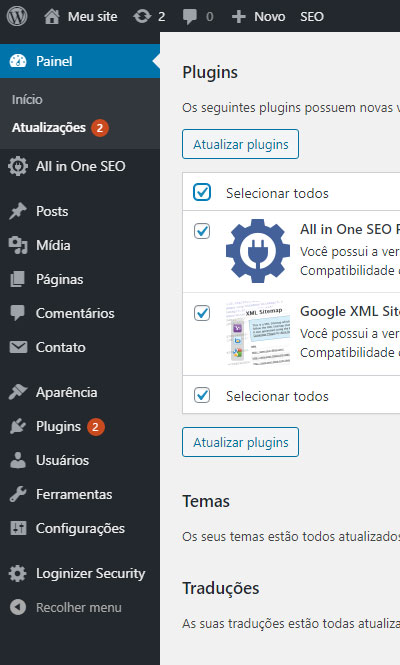Click the home icon beside Meu site
The image size is (400, 665).
coord(52,17)
